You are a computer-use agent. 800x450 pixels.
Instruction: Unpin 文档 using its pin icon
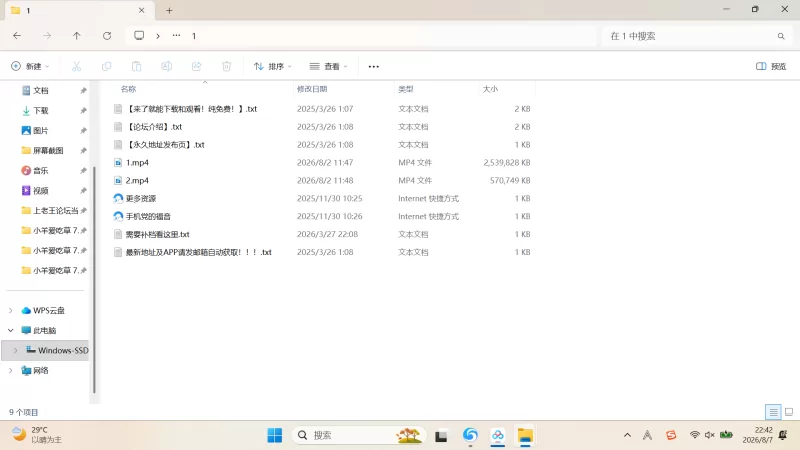[x=83, y=90]
